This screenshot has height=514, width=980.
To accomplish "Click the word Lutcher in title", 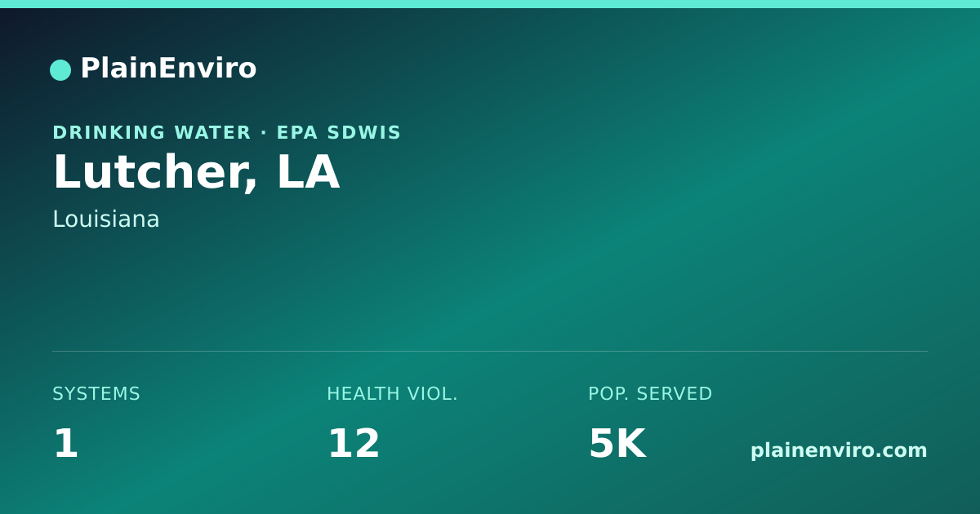I will (x=149, y=173).
